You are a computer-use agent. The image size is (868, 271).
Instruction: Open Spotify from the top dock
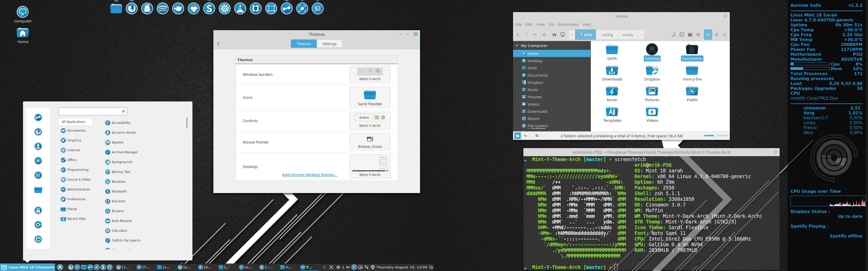click(x=163, y=9)
